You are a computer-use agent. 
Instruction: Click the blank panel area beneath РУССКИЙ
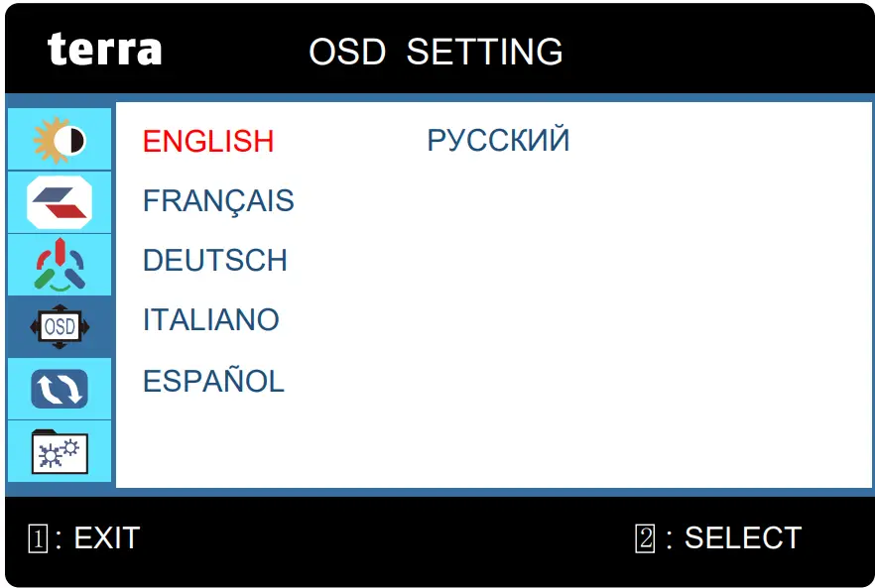[x=498, y=297]
